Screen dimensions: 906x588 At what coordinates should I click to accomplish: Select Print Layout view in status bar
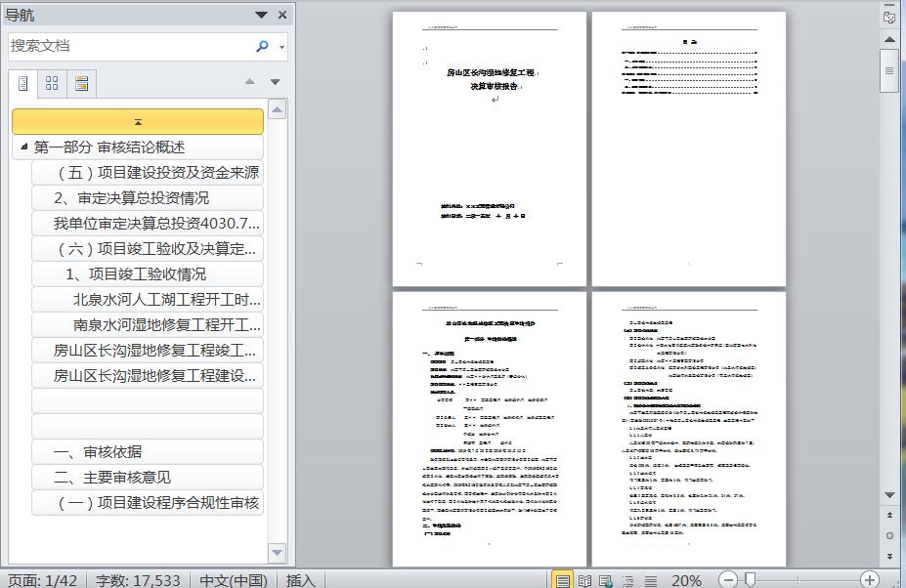pos(562,580)
